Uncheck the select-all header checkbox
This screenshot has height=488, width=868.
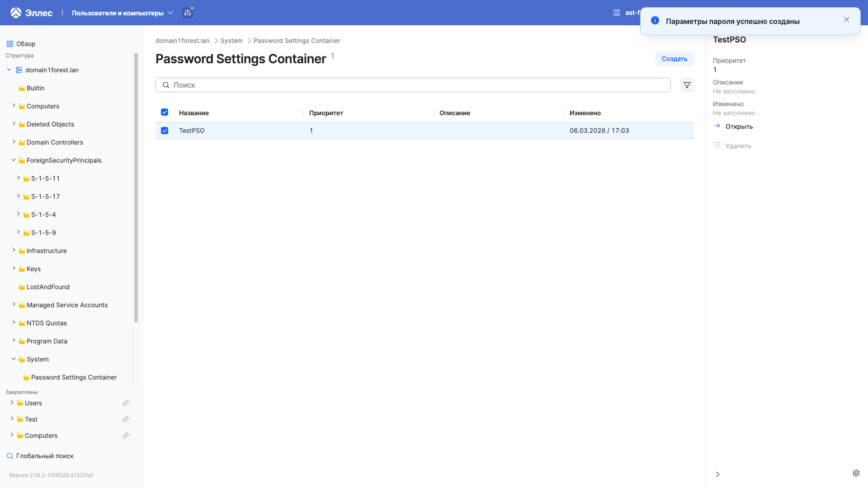(165, 113)
